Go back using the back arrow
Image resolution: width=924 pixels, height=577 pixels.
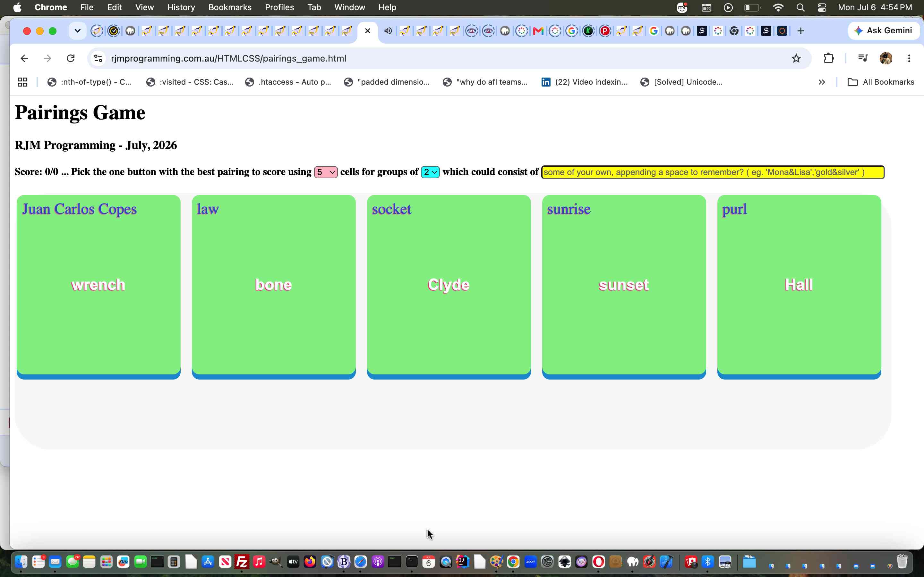point(24,58)
